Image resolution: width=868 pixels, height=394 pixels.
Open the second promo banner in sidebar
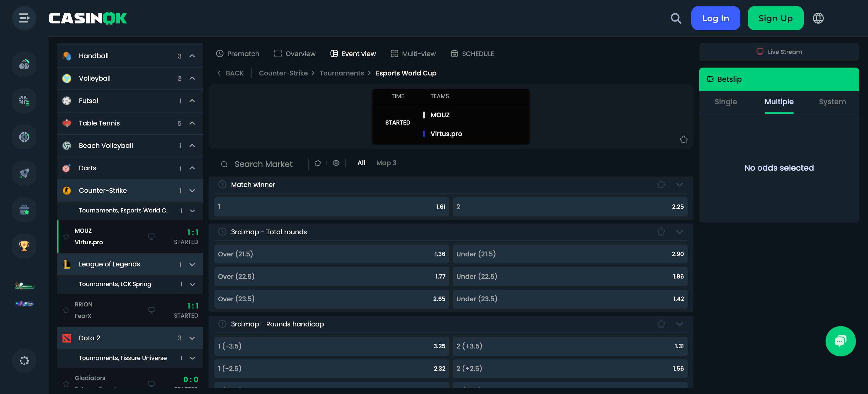tap(24, 304)
